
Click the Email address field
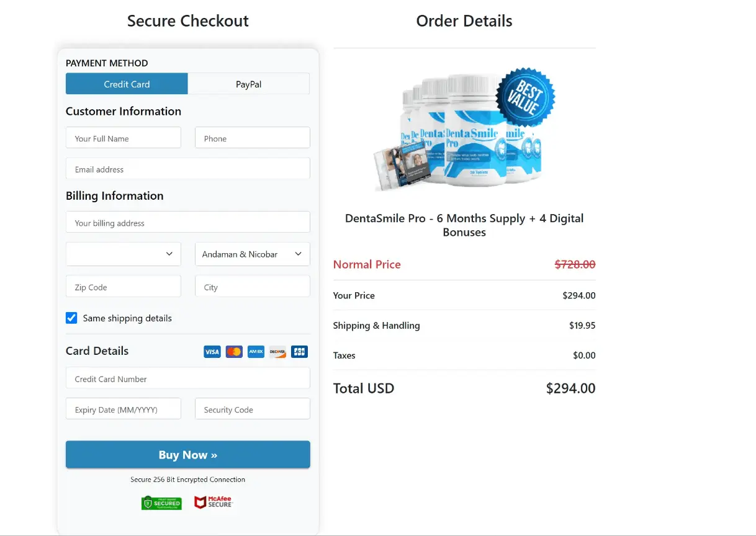pos(187,168)
